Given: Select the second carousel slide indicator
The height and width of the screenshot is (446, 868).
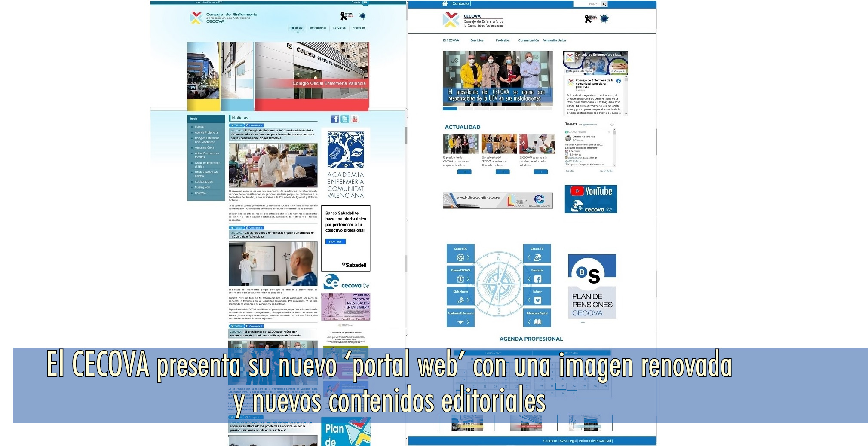Looking at the screenshot, I should pyautogui.click(x=466, y=109).
